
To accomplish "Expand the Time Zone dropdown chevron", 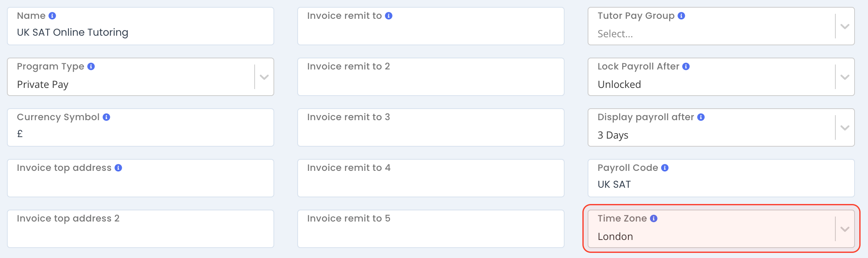I will click(845, 229).
